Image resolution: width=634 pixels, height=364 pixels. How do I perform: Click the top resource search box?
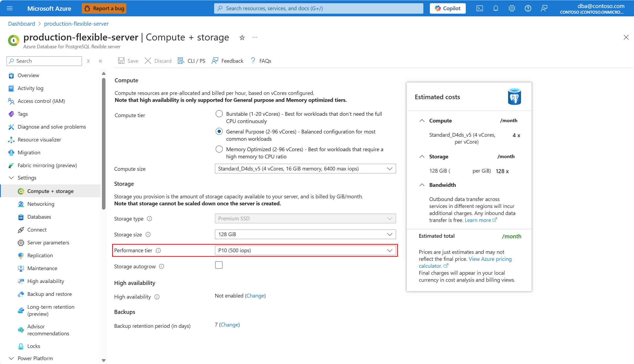(318, 8)
